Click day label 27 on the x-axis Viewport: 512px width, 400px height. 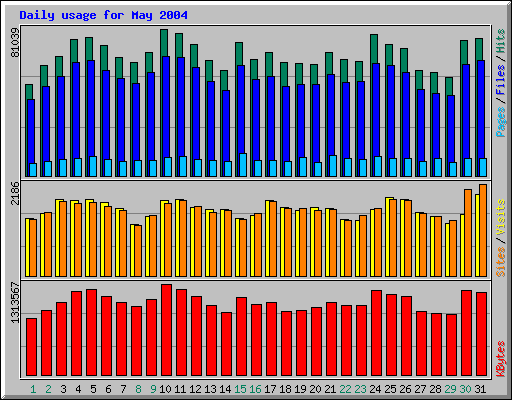[420, 389]
